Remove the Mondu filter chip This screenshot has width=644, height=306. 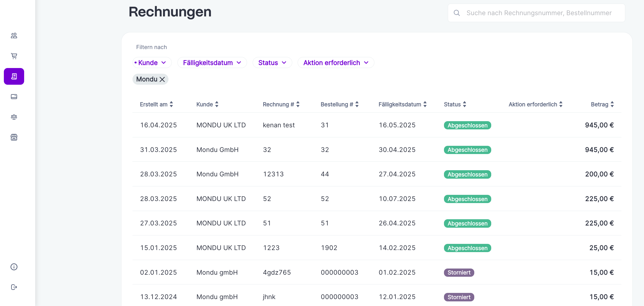tap(162, 79)
